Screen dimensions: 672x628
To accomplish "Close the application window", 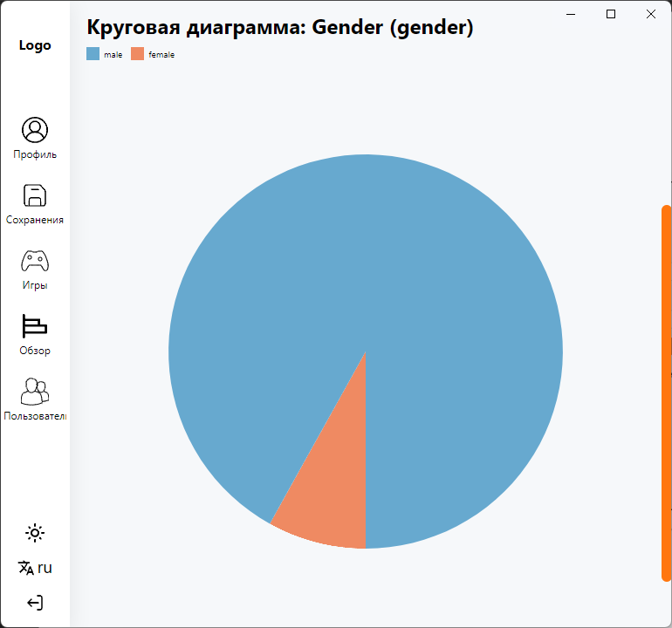I will coord(650,14).
